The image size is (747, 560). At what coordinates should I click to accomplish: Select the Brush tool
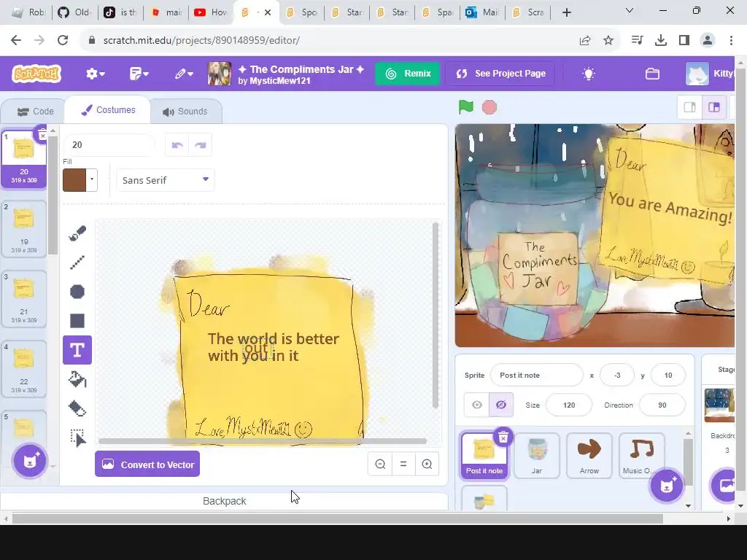point(77,233)
